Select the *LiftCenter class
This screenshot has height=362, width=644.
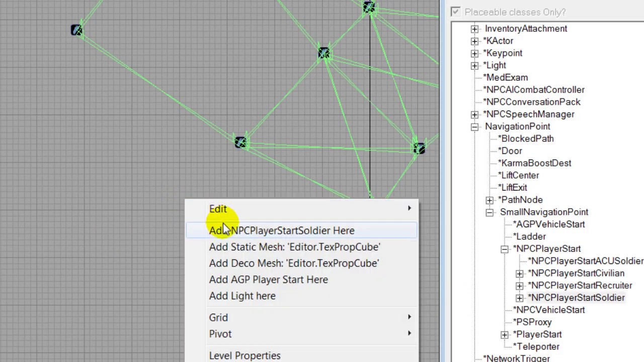[518, 175]
